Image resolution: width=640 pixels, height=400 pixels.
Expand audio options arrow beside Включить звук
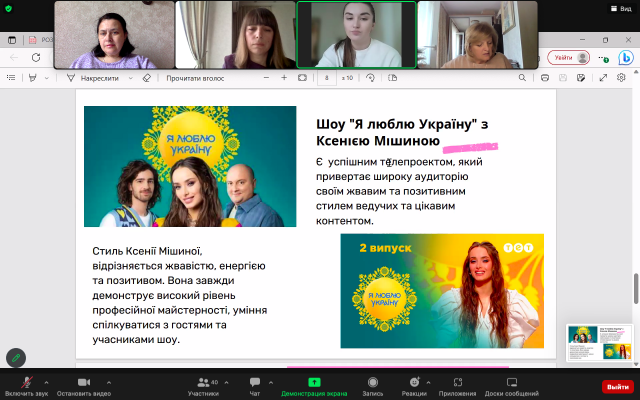click(x=51, y=381)
